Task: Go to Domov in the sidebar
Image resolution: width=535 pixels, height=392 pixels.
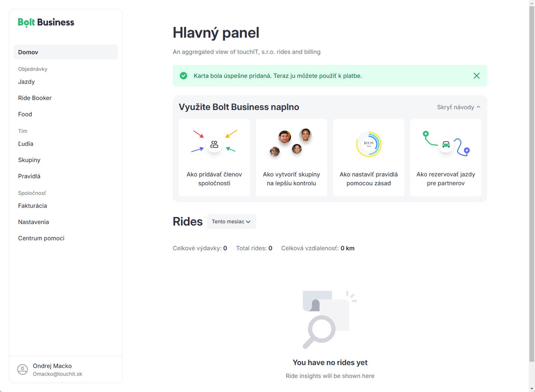Action: pos(66,52)
